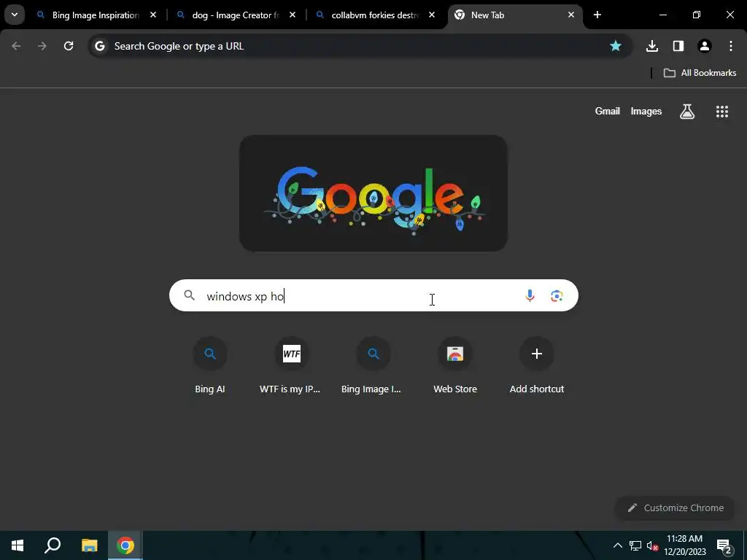This screenshot has width=747, height=560.
Task: Start voice search with microphone
Action: pyautogui.click(x=530, y=296)
